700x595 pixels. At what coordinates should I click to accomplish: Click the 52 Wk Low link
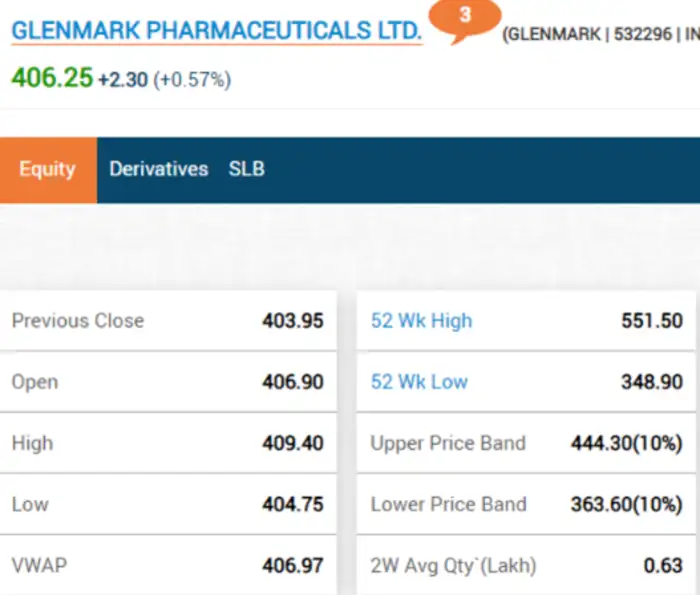(x=419, y=382)
